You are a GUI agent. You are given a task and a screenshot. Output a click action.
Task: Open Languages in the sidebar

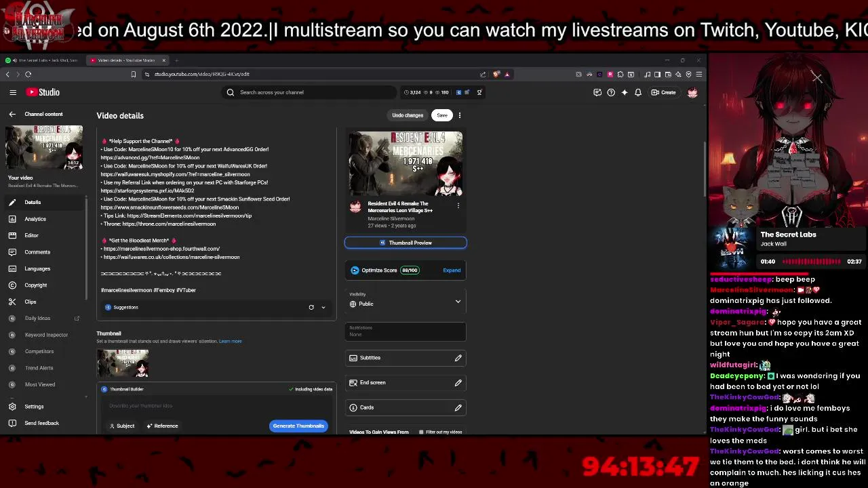click(x=43, y=268)
